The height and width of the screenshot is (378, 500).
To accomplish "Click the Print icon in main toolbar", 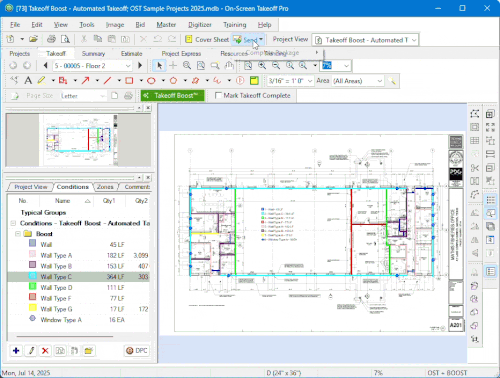I will click(51, 39).
